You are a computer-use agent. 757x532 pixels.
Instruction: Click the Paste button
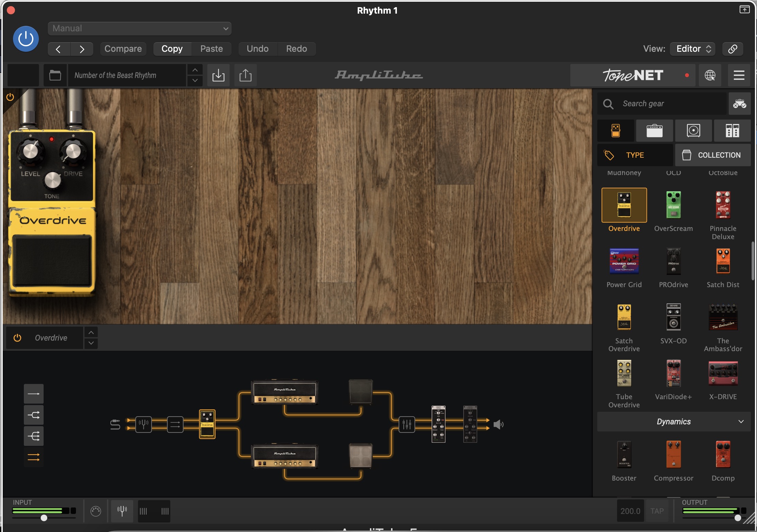point(212,49)
